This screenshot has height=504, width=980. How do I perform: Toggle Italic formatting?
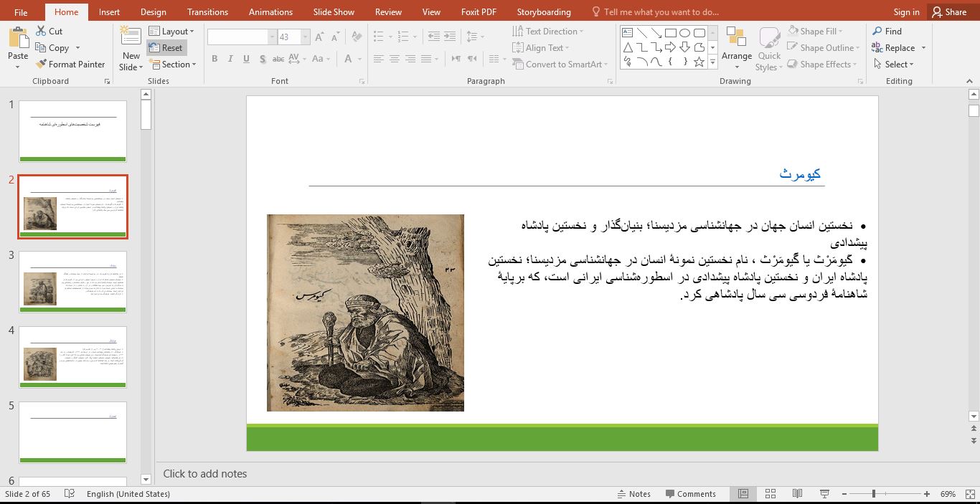(230, 60)
